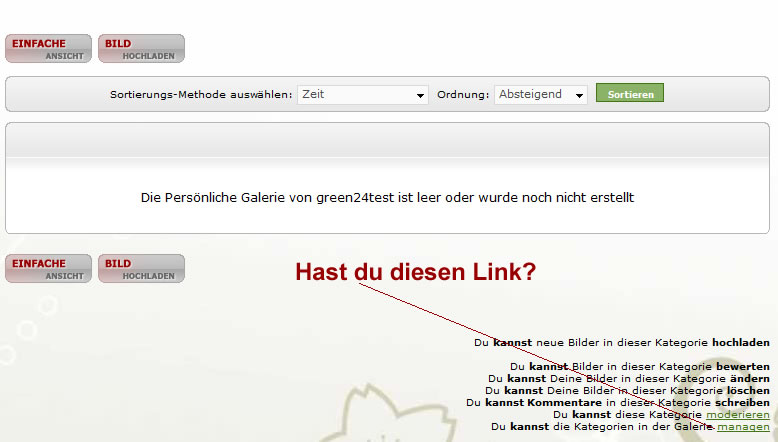The image size is (778, 442).
Task: Follow the moderieren link
Action: pos(737,414)
